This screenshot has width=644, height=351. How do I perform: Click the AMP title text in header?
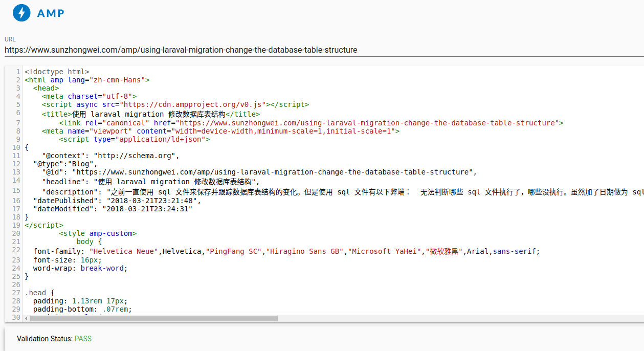click(x=51, y=13)
